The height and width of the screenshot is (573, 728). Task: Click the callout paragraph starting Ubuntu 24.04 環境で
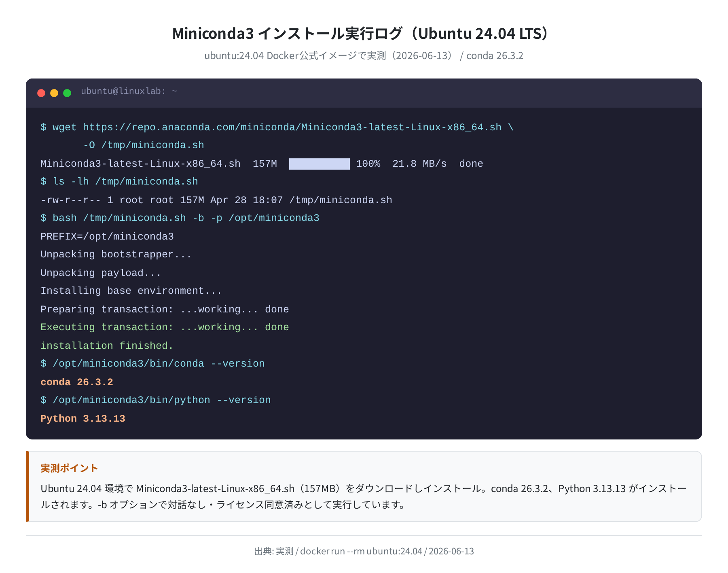coord(364,497)
